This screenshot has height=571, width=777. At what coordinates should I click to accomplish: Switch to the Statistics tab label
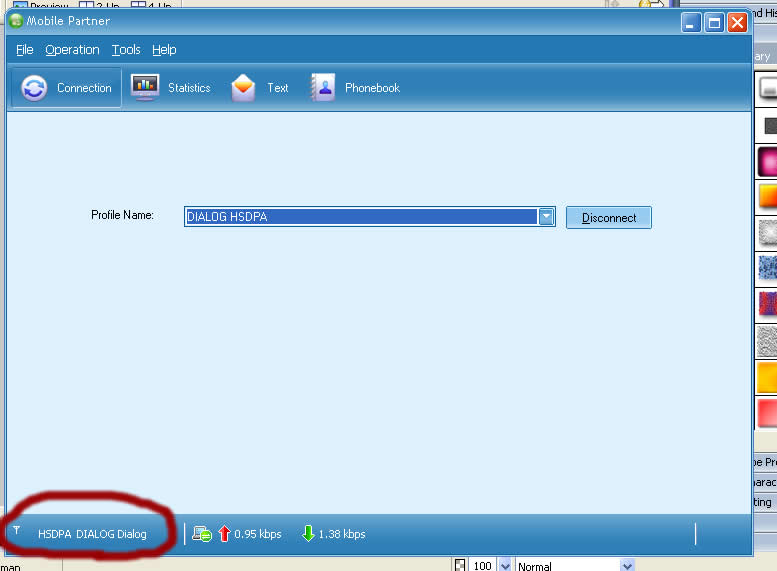(x=189, y=88)
